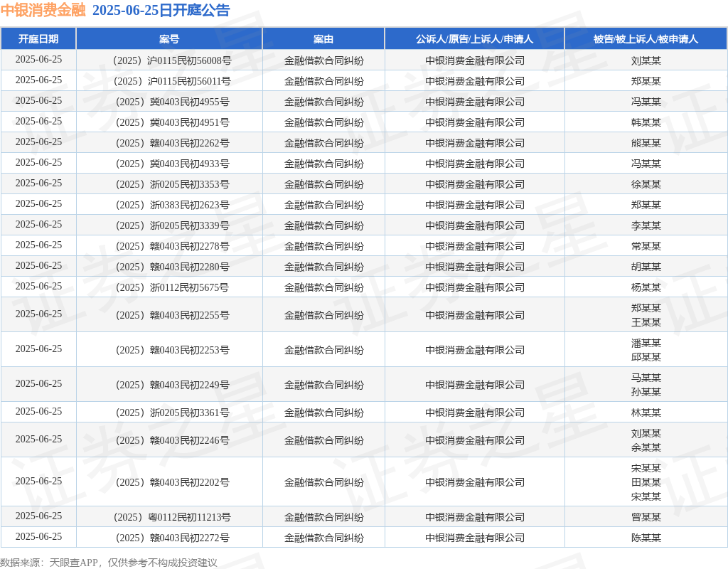
Task: Select defendant name 曾某某
Action: coord(646,517)
